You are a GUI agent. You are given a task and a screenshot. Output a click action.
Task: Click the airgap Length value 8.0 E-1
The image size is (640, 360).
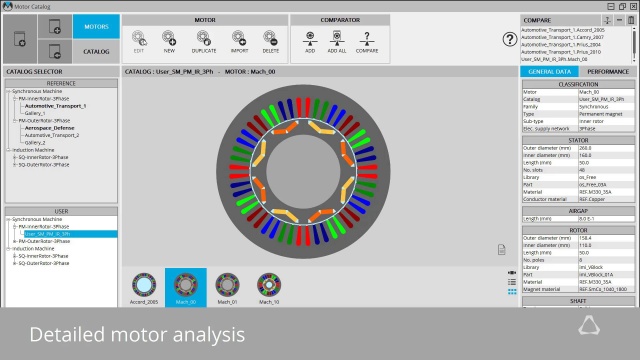pos(607,219)
